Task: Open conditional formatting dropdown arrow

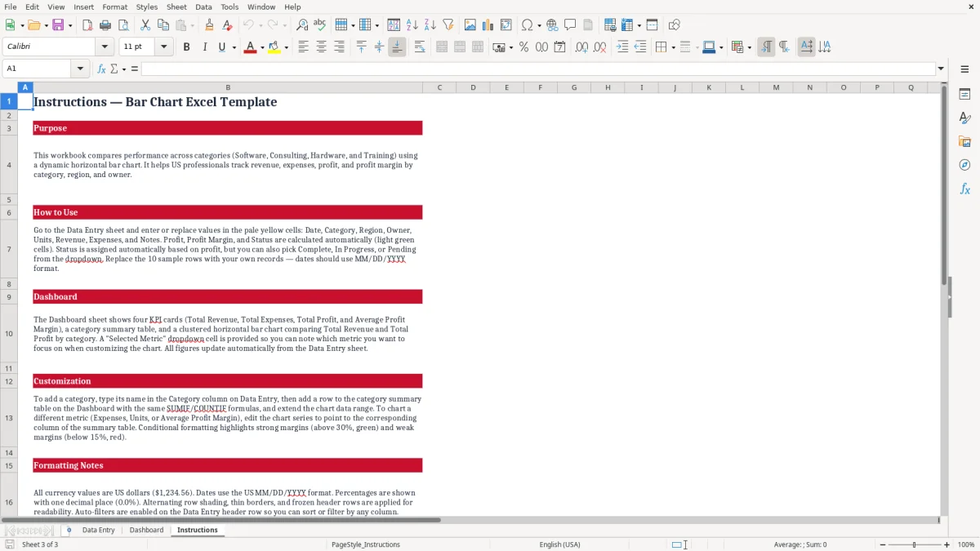Action: click(749, 47)
